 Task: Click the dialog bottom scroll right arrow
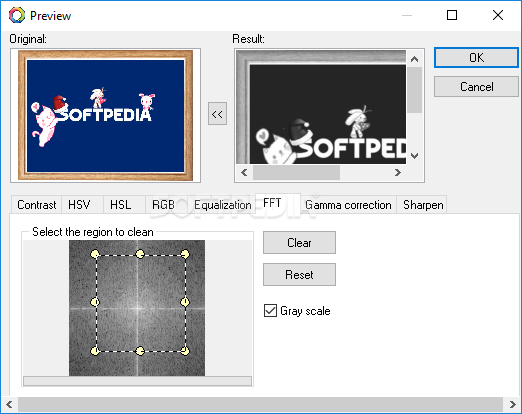(512, 404)
